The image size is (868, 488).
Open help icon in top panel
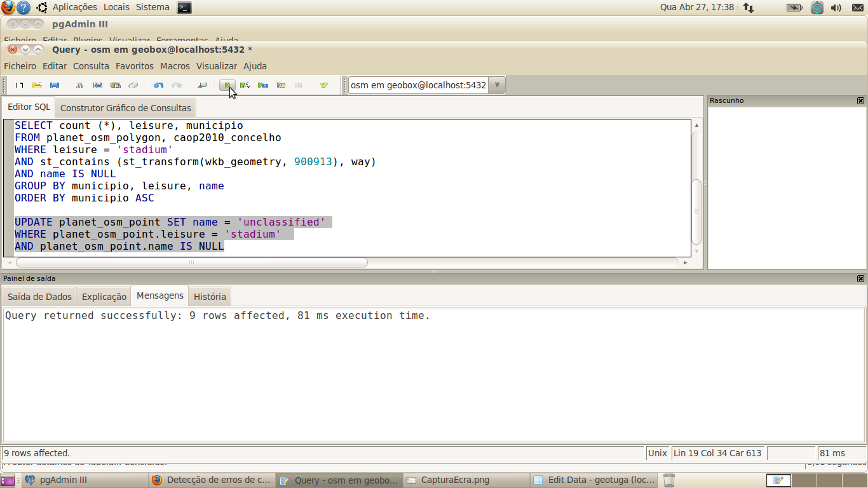[x=23, y=8]
